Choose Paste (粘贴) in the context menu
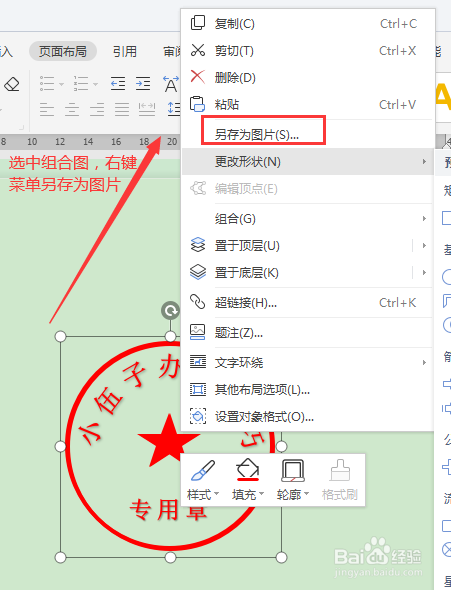The width and height of the screenshot is (451, 590). coord(308,104)
